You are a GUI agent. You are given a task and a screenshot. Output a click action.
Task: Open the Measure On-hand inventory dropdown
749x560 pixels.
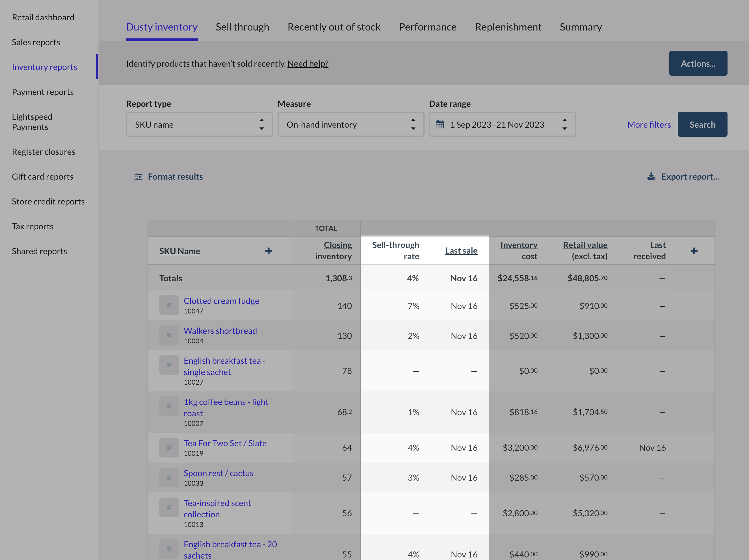[350, 125]
